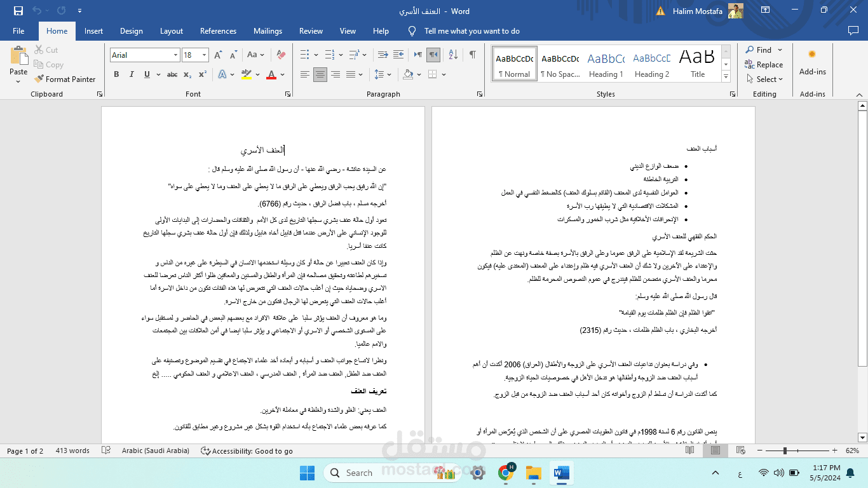The width and height of the screenshot is (868, 488).
Task: Click the Undo arrow
Action: point(36,11)
